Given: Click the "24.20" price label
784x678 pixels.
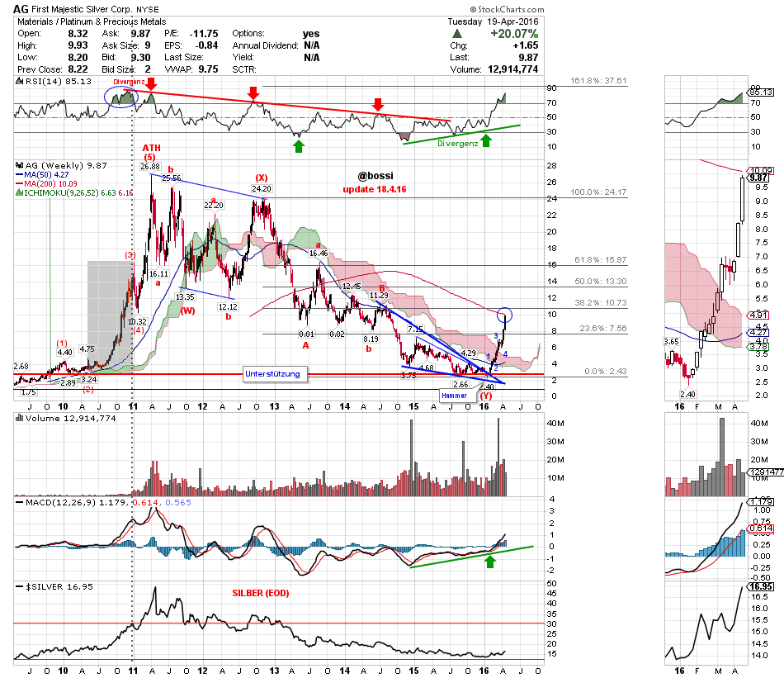Looking at the screenshot, I should click(262, 188).
